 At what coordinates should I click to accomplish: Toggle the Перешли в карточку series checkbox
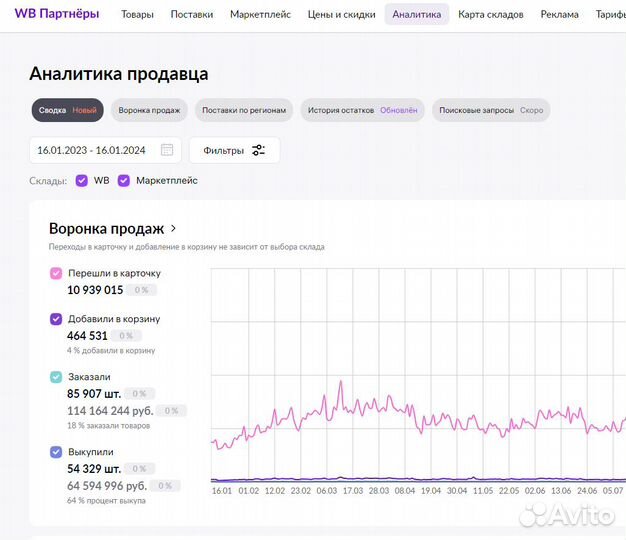tap(56, 273)
